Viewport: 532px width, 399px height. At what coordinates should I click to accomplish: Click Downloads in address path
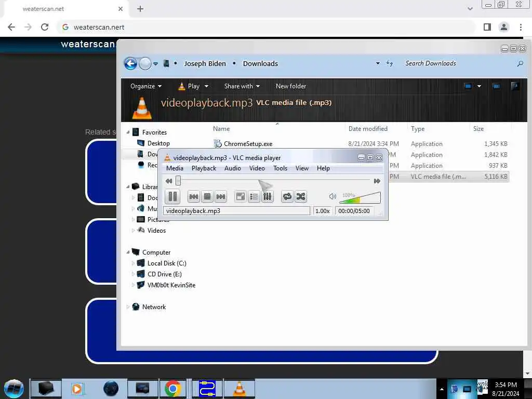260,63
